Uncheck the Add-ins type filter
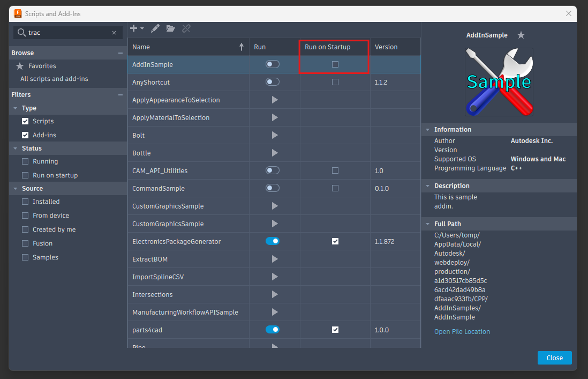This screenshot has height=379, width=588. (x=25, y=135)
